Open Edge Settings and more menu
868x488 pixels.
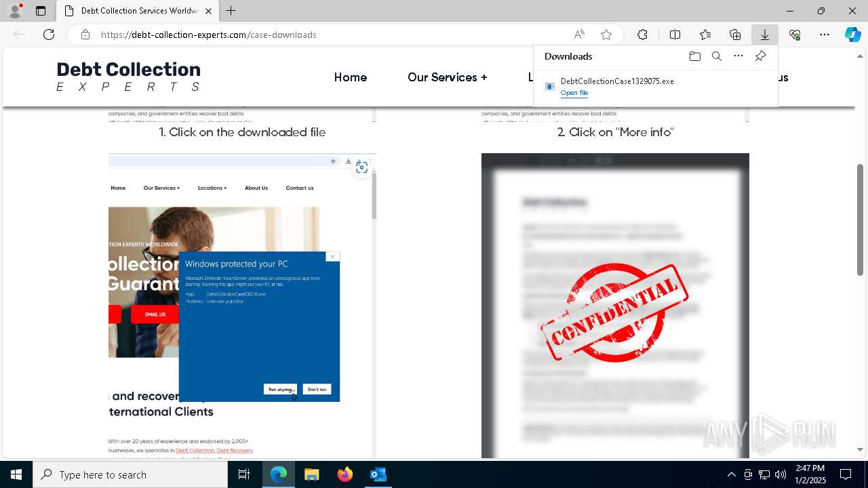(825, 35)
